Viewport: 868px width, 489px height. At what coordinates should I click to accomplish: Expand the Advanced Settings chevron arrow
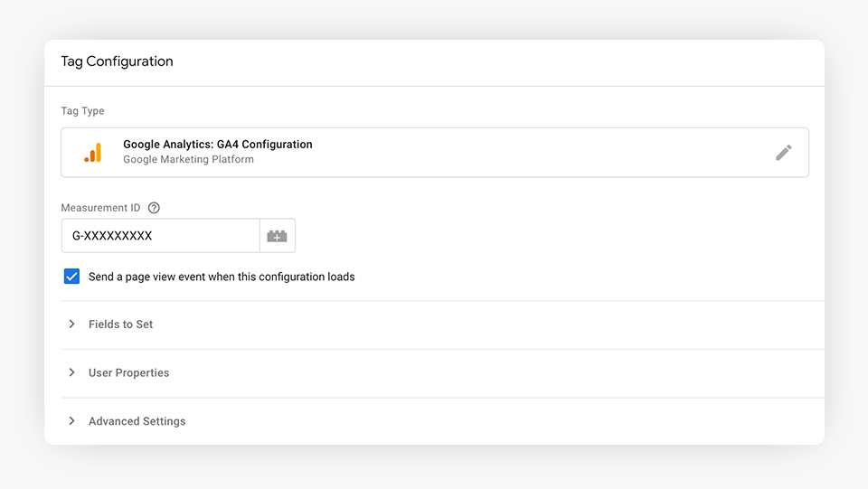click(x=72, y=421)
